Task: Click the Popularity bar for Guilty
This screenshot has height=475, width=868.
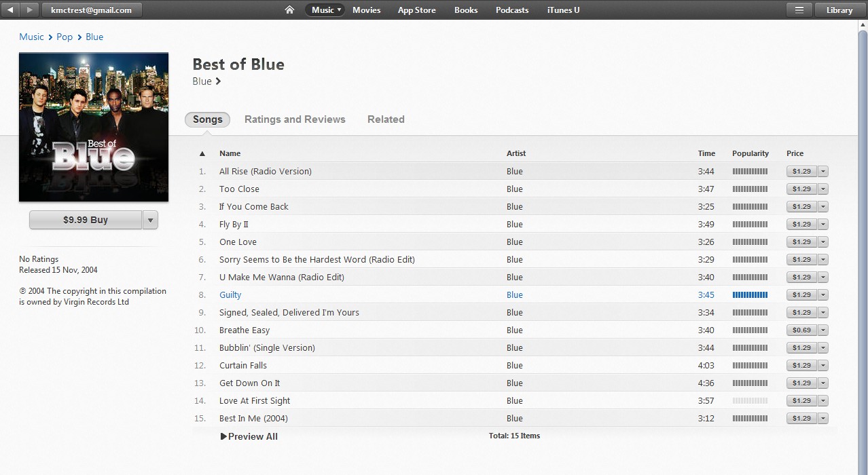Action: (x=750, y=295)
